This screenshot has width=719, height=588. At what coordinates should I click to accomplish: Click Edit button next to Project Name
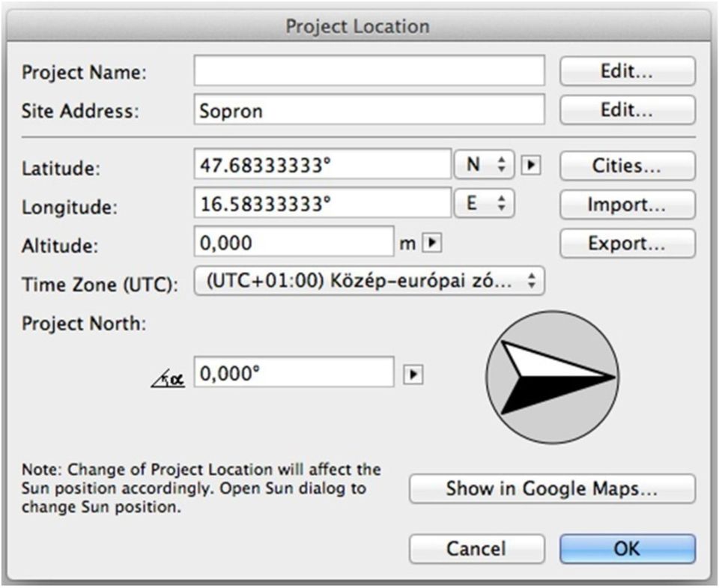click(627, 71)
